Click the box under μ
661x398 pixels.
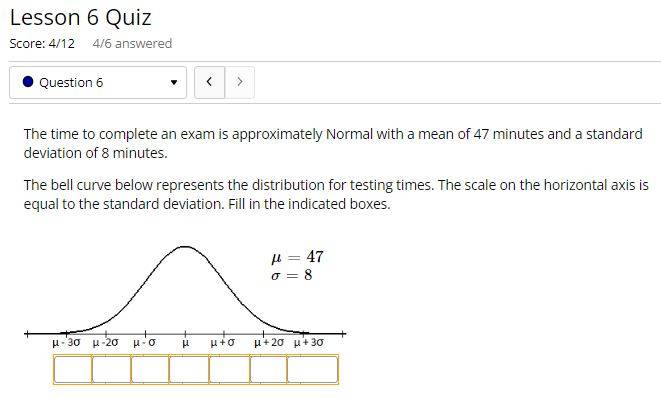point(189,369)
